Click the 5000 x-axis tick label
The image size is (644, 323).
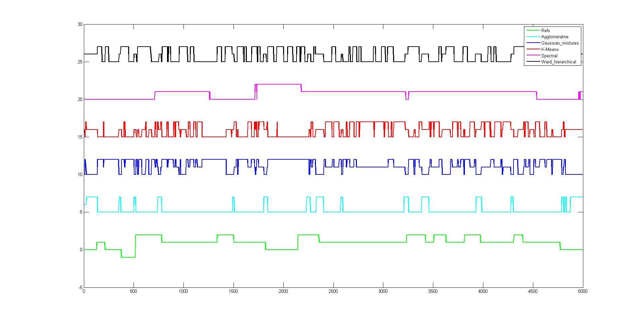click(x=583, y=291)
